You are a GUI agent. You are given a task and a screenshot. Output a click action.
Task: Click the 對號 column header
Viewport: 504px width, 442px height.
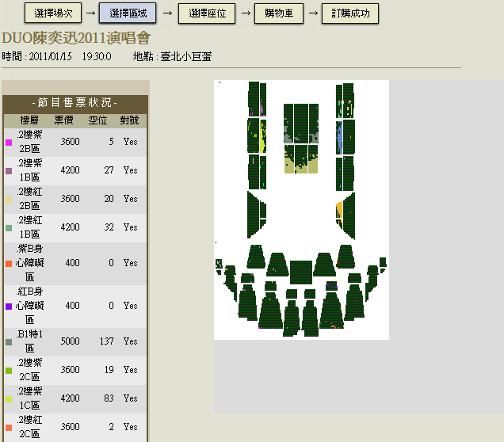tap(129, 120)
